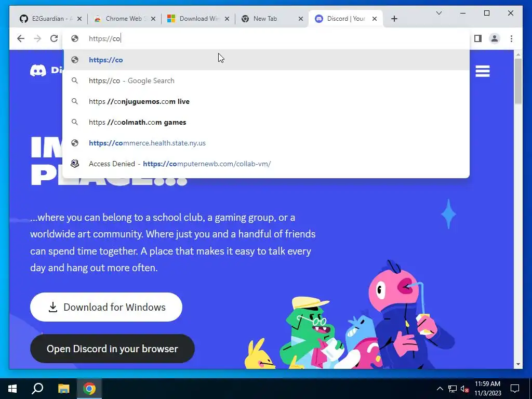Open the taskbar clock and date

pyautogui.click(x=487, y=389)
